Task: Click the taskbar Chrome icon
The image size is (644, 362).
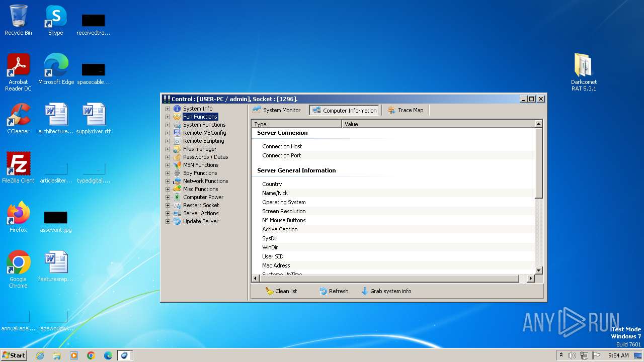Action: tap(91, 355)
